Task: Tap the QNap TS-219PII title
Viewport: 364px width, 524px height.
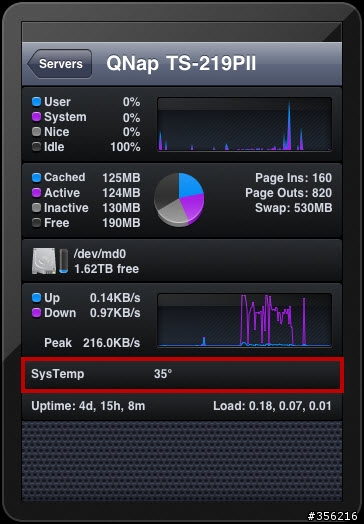Action: pos(181,63)
